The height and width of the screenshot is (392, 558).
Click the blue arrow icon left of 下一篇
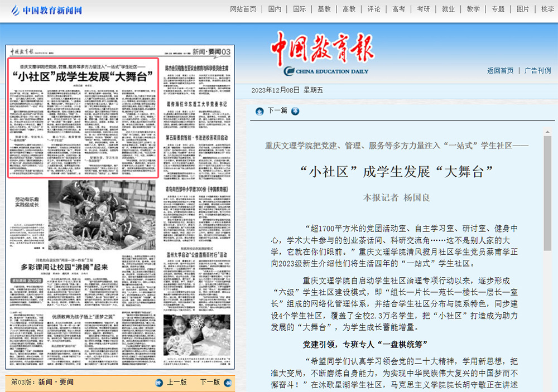(258, 112)
